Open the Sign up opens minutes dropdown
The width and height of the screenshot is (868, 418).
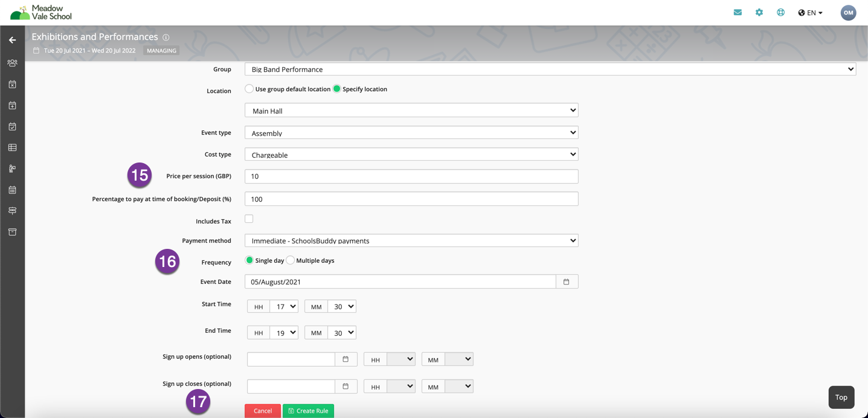point(459,359)
